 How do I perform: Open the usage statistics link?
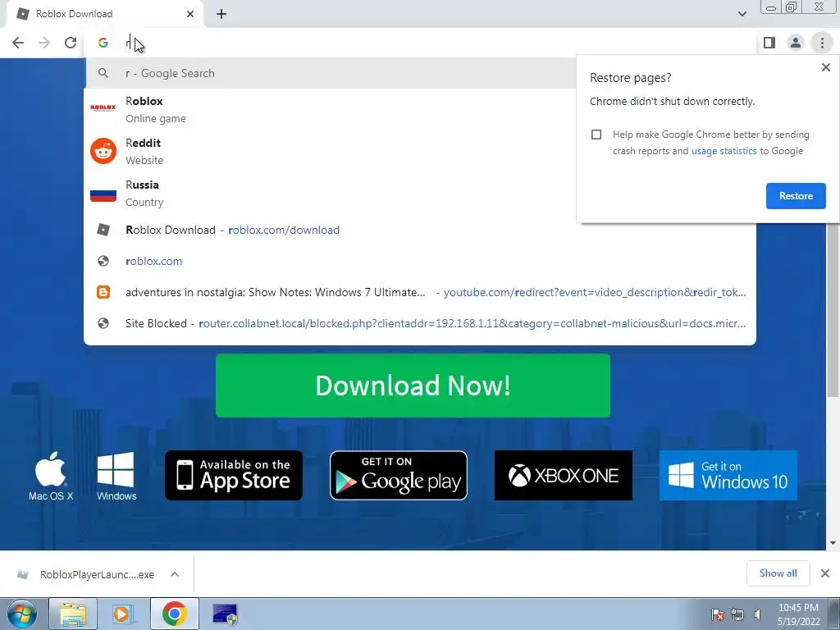tap(724, 151)
